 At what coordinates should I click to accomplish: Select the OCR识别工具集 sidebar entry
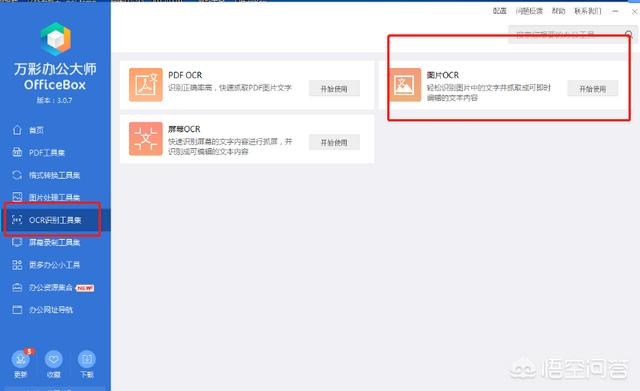(x=55, y=220)
